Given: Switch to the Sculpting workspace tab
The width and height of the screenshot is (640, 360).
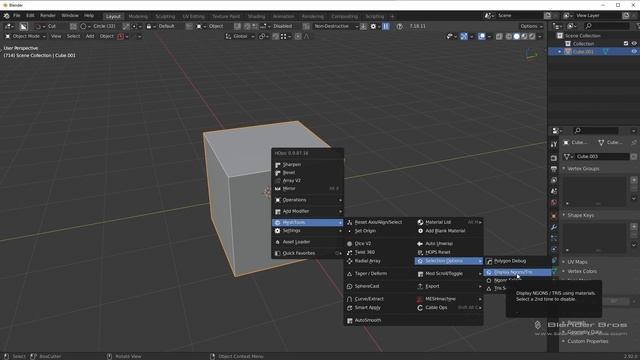Looking at the screenshot, I should coord(165,16).
